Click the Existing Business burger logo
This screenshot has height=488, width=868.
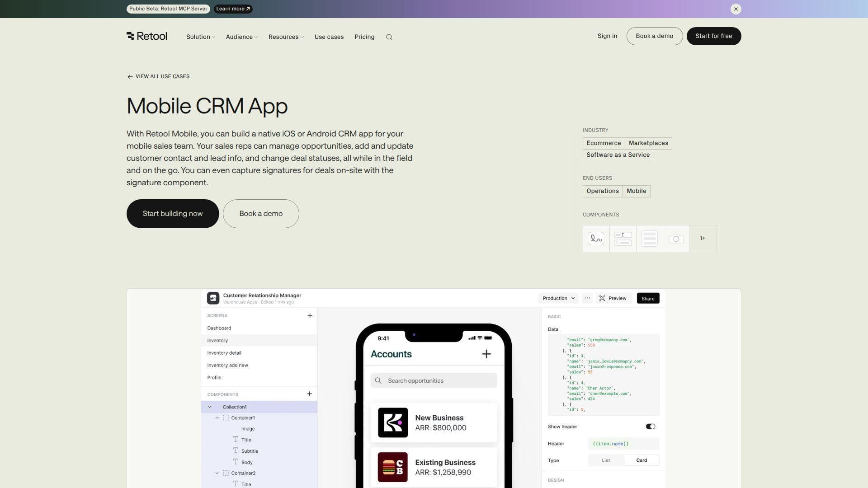(x=393, y=467)
